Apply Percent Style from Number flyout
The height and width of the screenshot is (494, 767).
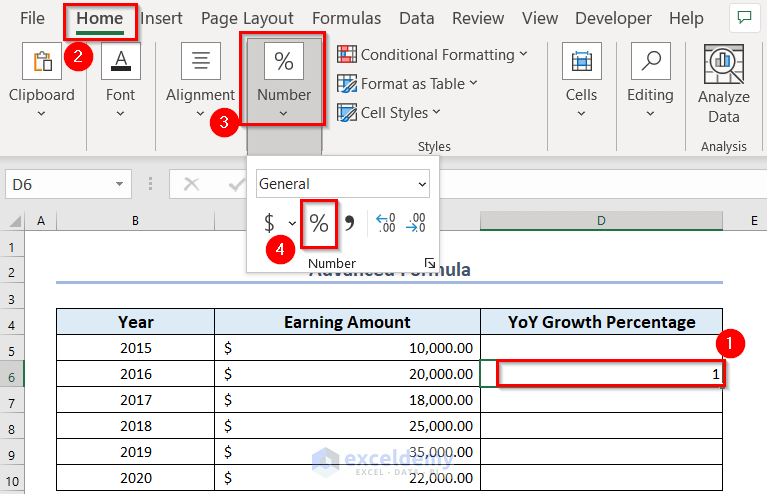pyautogui.click(x=319, y=224)
